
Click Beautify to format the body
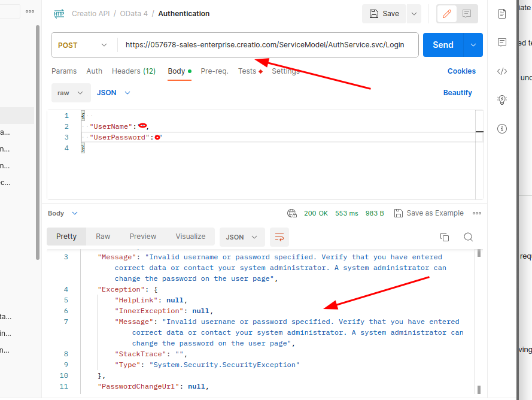(x=457, y=93)
